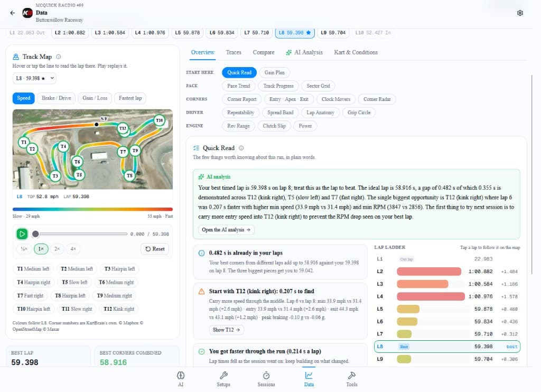Select T5 Slow left corner chip
Image resolution: width=541 pixels, height=392 pixels.
pyautogui.click(x=74, y=282)
